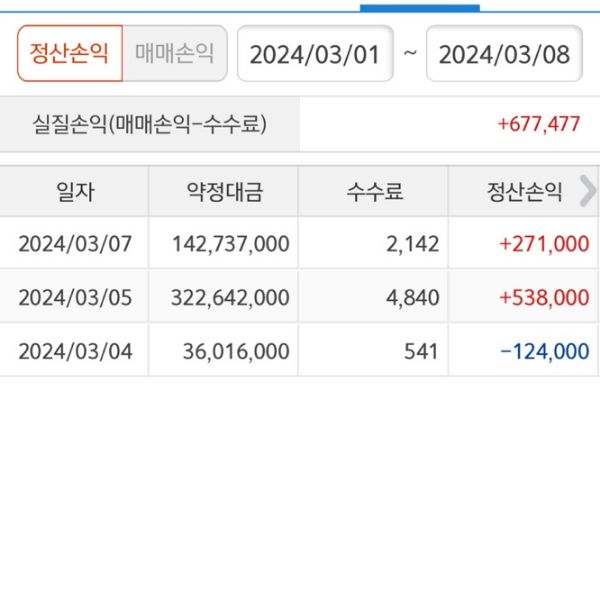The height and width of the screenshot is (600, 600).
Task: Click the 322,642,000 contract amount
Action: click(230, 298)
